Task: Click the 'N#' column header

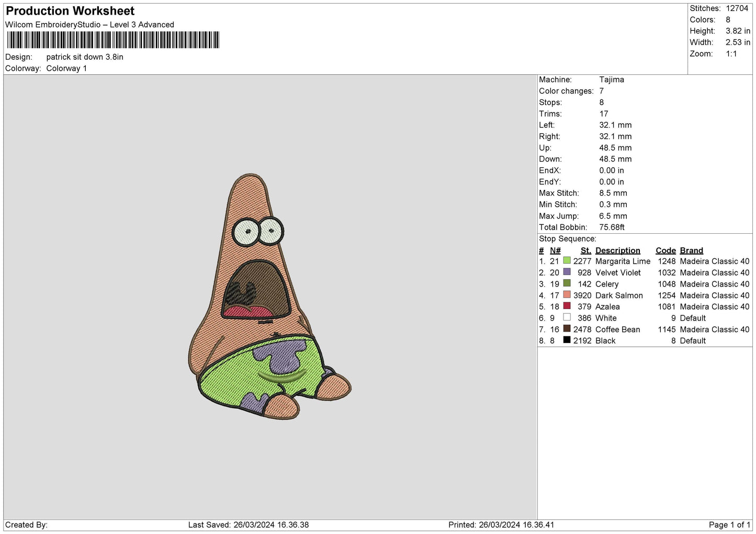Action: 555,251
